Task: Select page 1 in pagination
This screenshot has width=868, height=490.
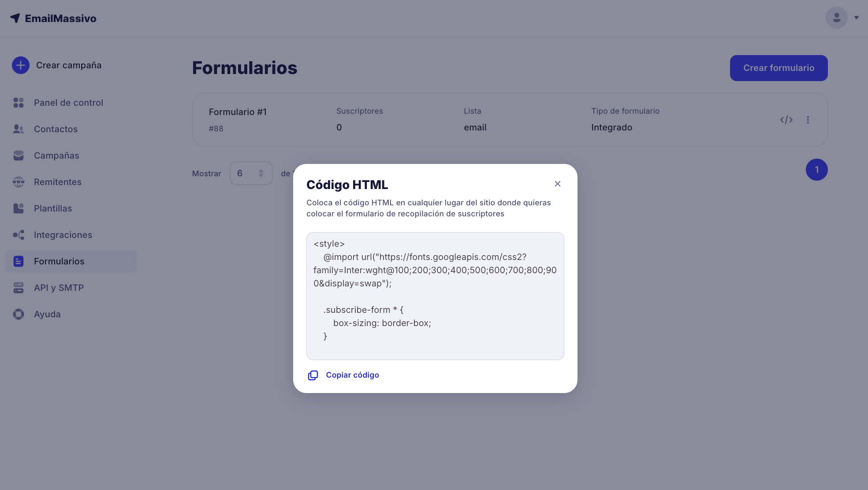Action: (816, 170)
